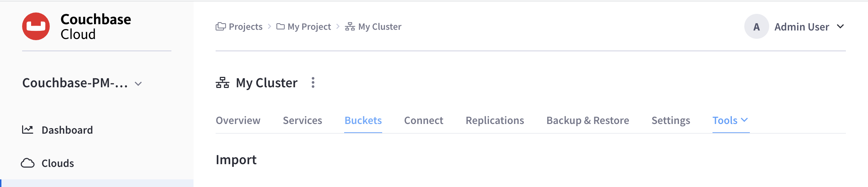Click the Couchbase red logo icon
The height and width of the screenshot is (187, 868).
(36, 26)
